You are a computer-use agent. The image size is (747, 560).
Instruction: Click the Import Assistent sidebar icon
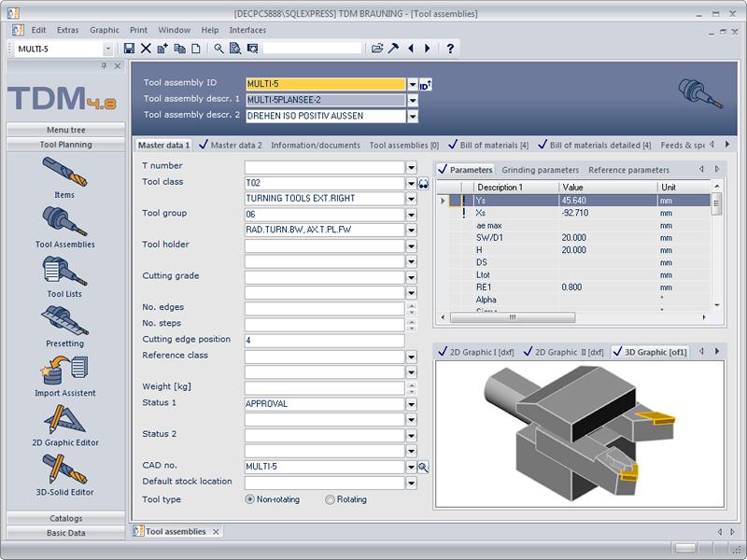point(65,371)
